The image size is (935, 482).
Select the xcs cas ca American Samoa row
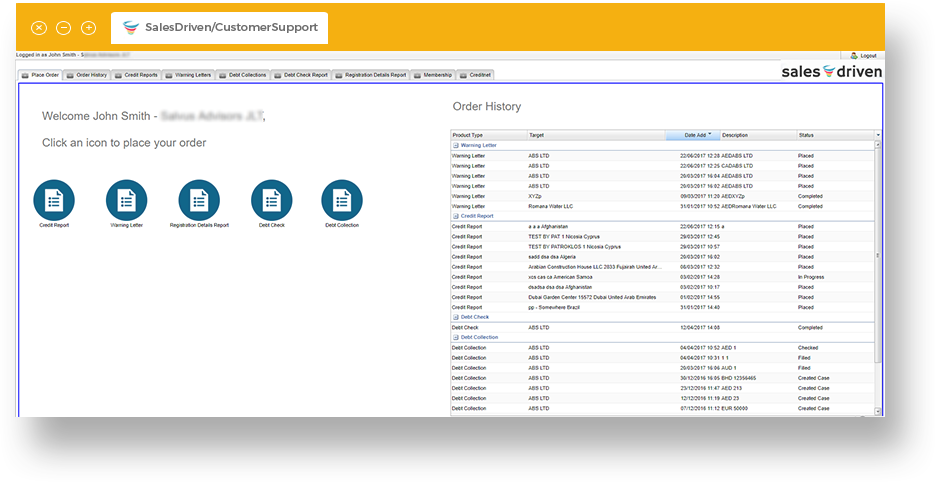point(662,277)
